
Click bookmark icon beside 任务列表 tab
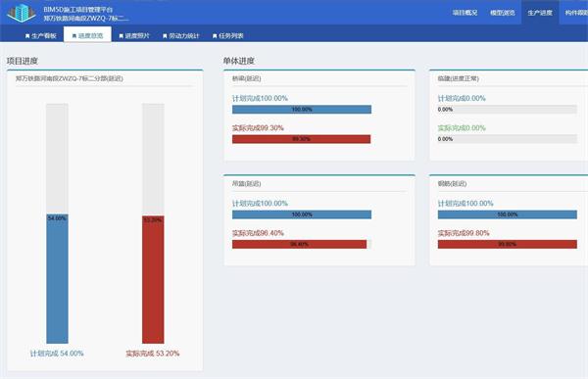click(x=215, y=36)
